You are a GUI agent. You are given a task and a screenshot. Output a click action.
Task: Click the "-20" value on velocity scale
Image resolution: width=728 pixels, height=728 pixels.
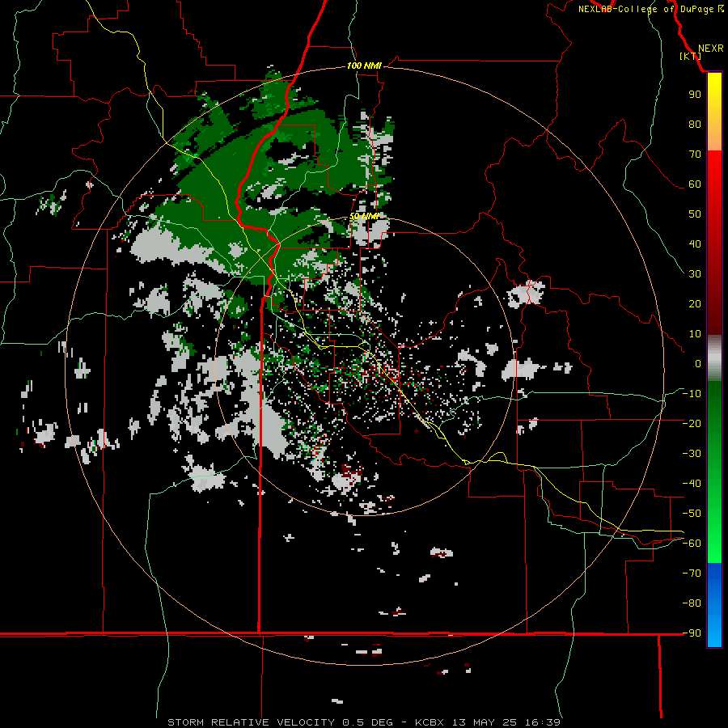[x=692, y=423]
